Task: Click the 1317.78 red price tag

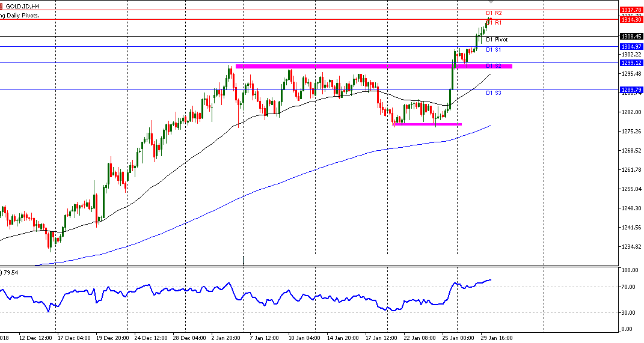Action: click(x=631, y=10)
